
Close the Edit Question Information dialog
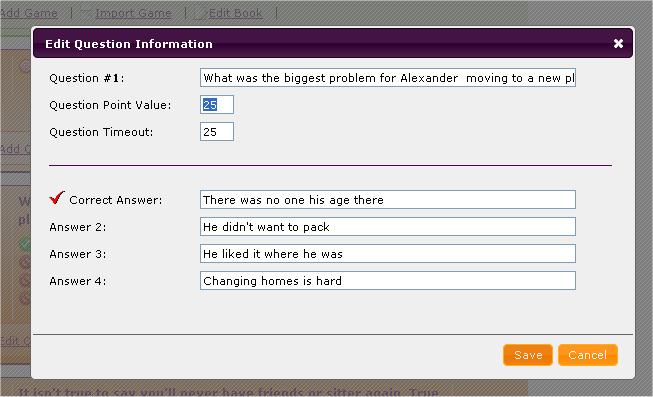tap(618, 43)
